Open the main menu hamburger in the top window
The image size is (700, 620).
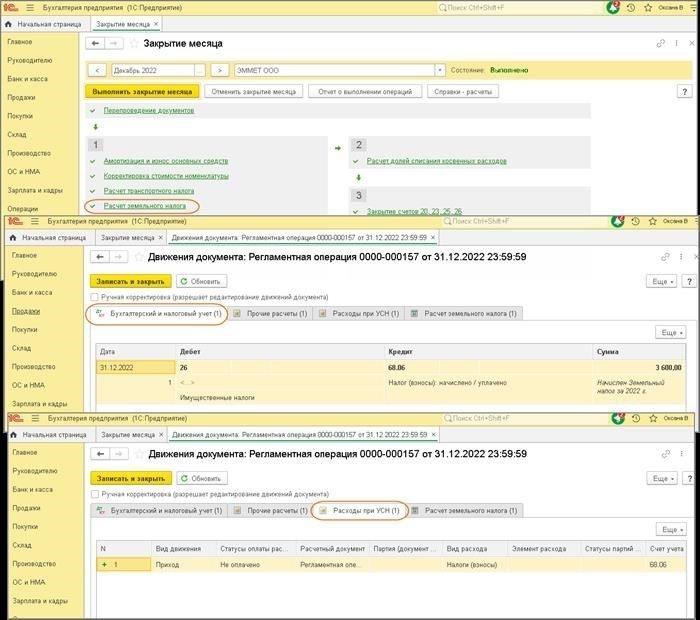(x=30, y=8)
